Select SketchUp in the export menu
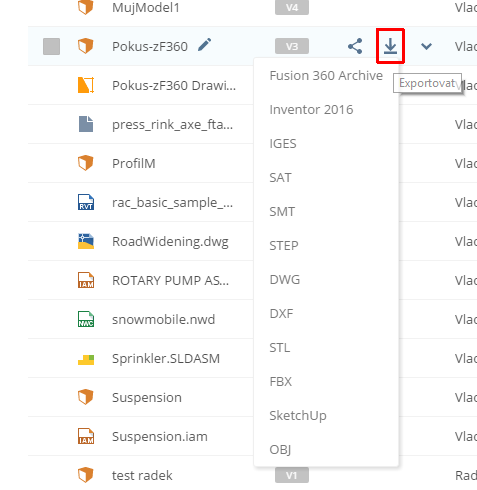Viewport: 477px width, 490px height. [x=298, y=416]
